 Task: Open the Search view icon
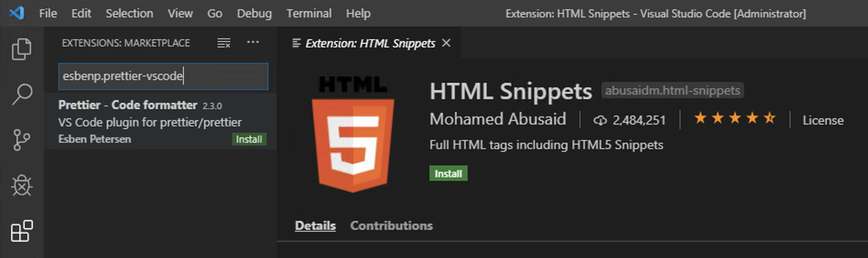[21, 94]
